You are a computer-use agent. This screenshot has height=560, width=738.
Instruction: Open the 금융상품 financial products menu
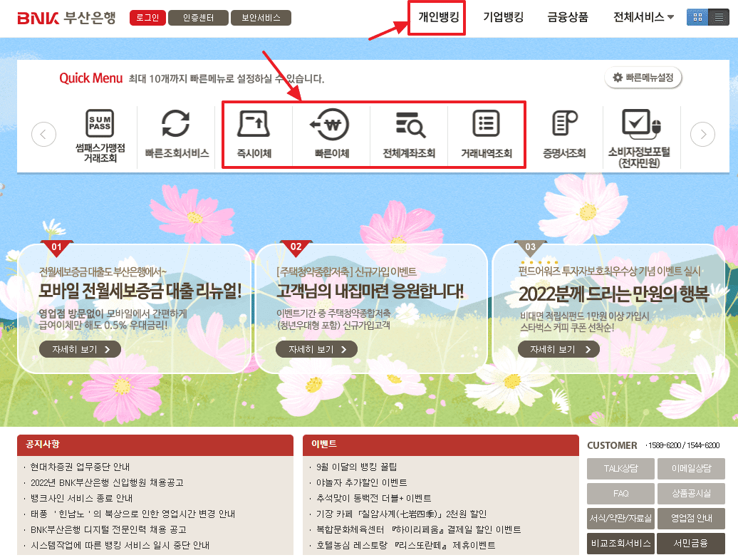pyautogui.click(x=567, y=16)
